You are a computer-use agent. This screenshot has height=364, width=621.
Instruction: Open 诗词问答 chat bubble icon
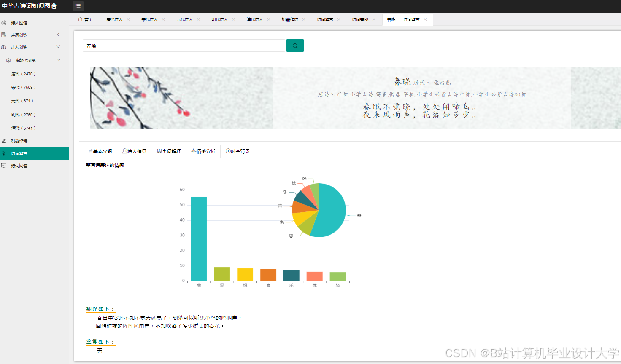click(4, 165)
